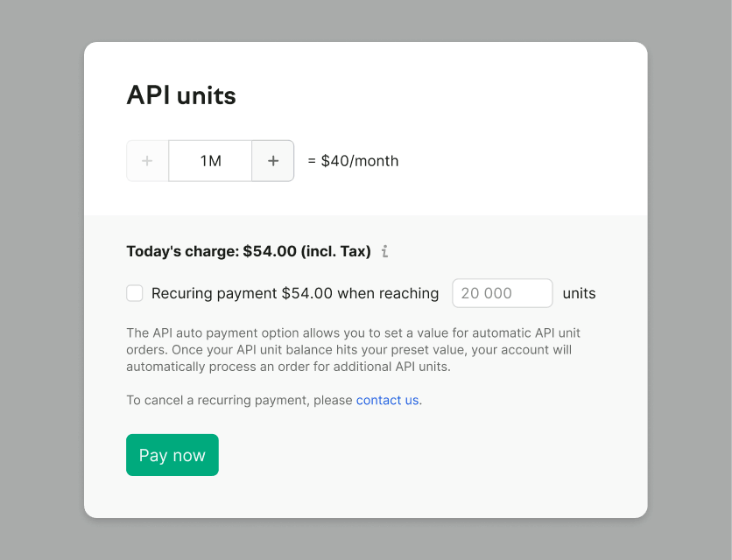Click the 20 000 units threshold field

click(x=503, y=293)
